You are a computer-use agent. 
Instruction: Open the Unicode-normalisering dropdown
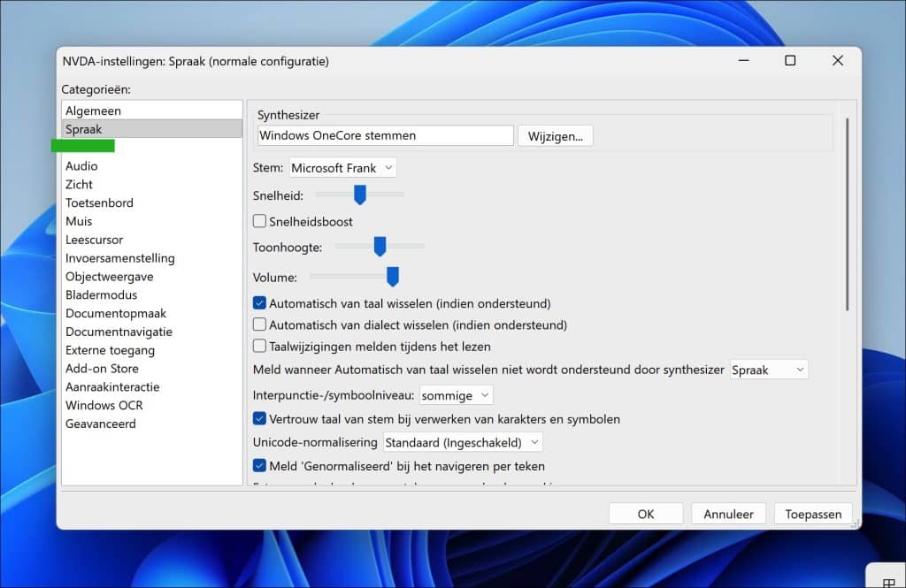pyautogui.click(x=462, y=442)
